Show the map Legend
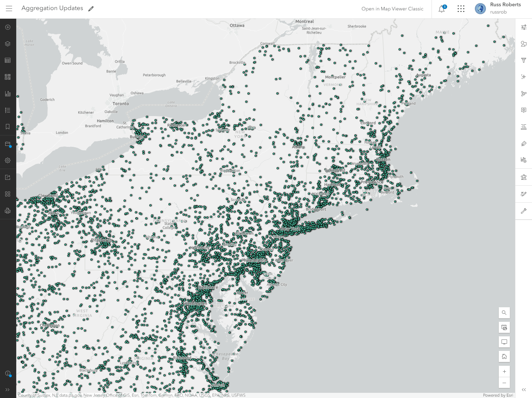The width and height of the screenshot is (532, 398). click(x=8, y=110)
